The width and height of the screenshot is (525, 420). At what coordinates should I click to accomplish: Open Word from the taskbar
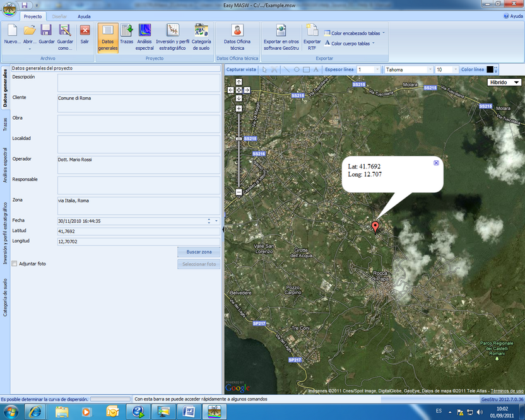pos(189,412)
